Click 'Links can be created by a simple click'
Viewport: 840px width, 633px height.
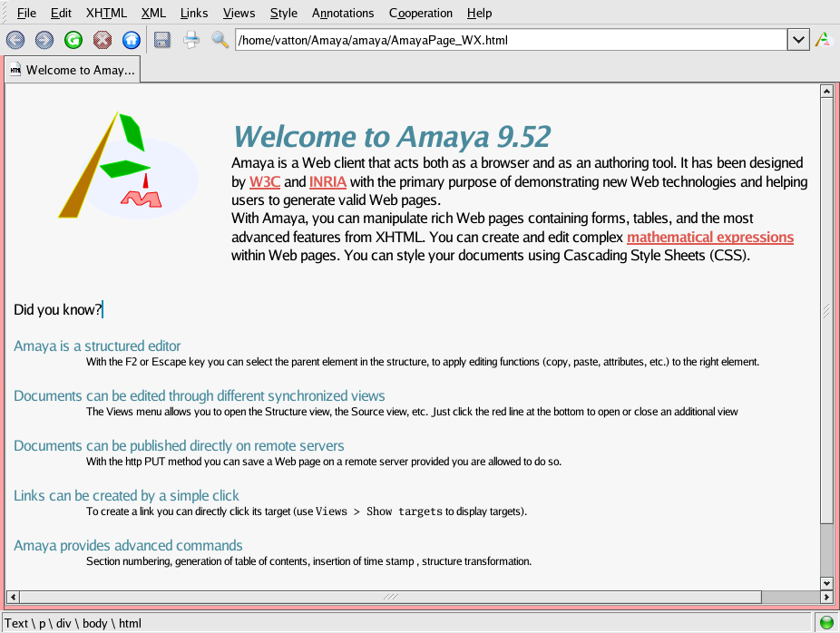pos(126,495)
